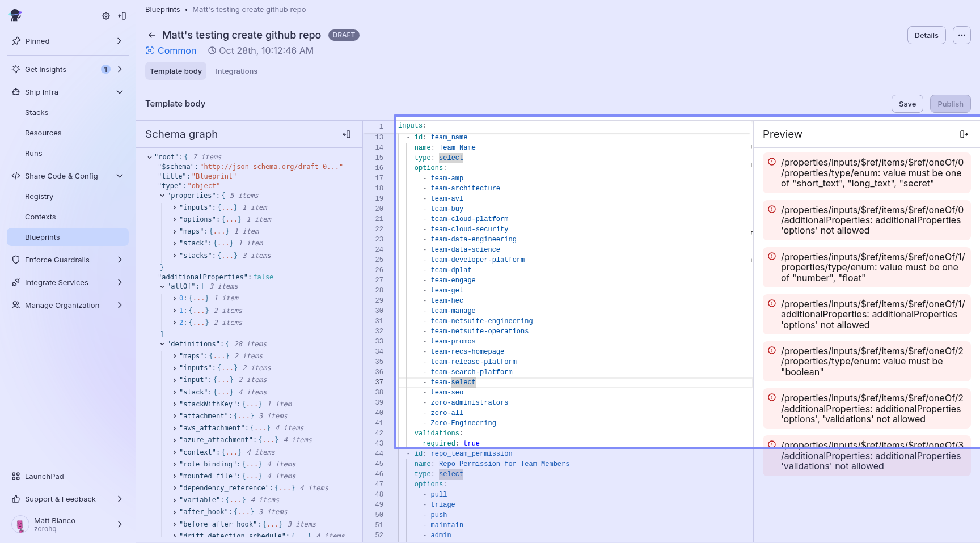
Task: Collapse the Schema graph panel
Action: 347,134
